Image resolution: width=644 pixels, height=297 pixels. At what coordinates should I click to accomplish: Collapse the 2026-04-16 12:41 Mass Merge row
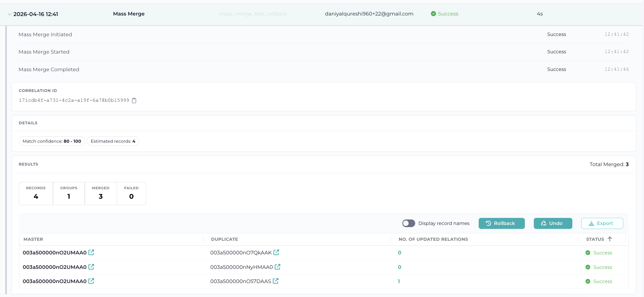10,14
